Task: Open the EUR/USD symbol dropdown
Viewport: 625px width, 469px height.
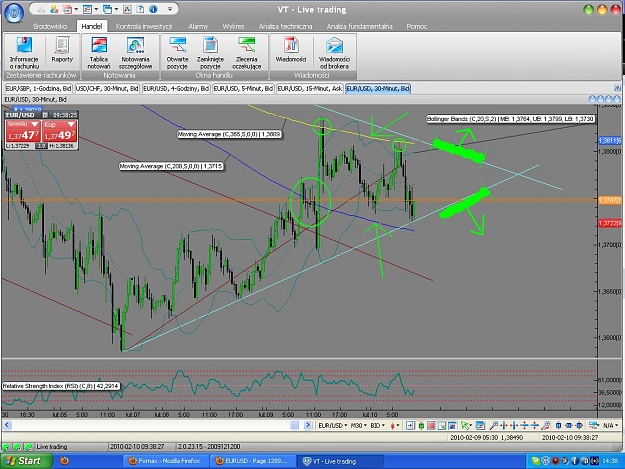Action: pos(332,426)
